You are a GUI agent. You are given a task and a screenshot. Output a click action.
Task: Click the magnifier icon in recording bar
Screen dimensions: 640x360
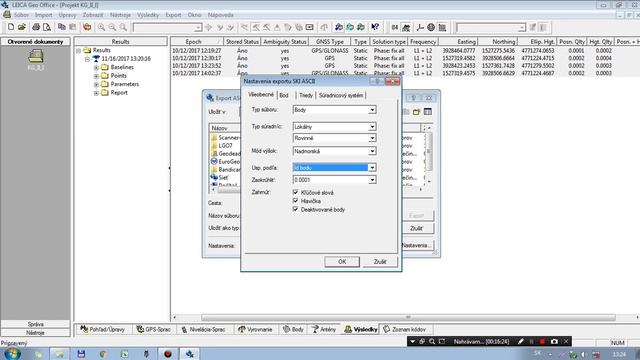click(432, 341)
